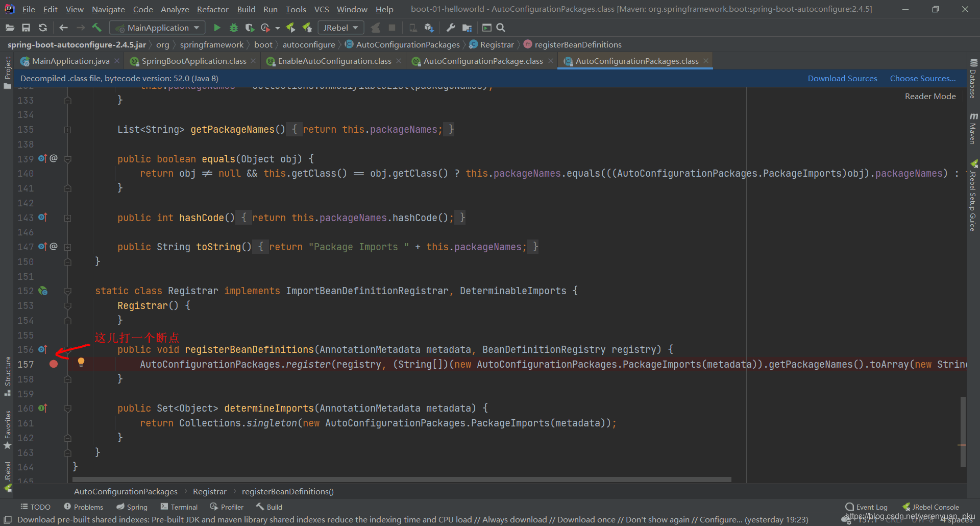This screenshot has height=526, width=980.
Task: Click the Profiler run icon
Action: click(265, 28)
